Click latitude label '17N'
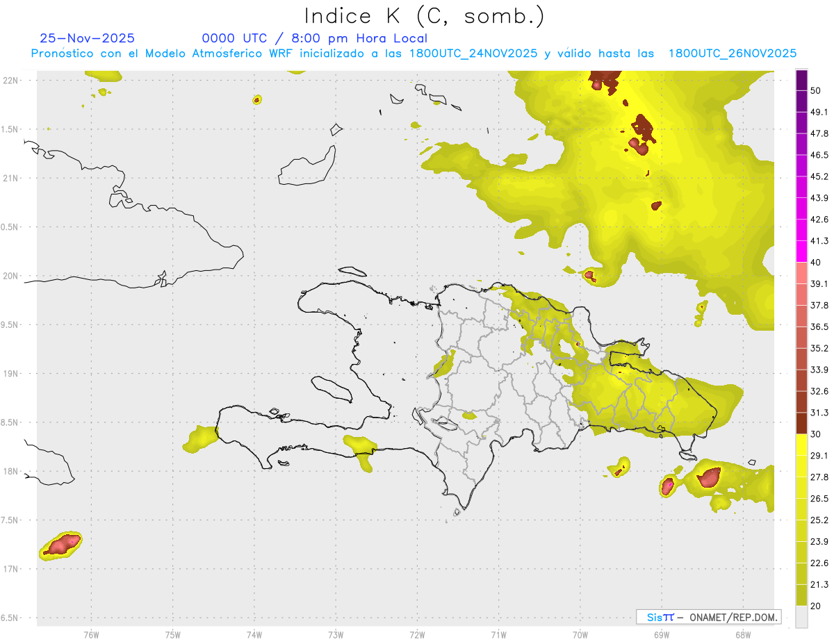The width and height of the screenshot is (834, 644). click(10, 569)
